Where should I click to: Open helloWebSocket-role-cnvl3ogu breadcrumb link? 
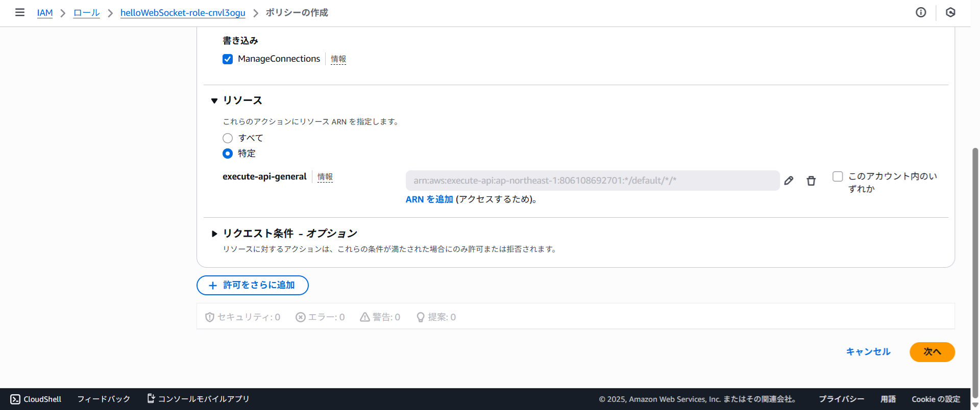tap(183, 13)
